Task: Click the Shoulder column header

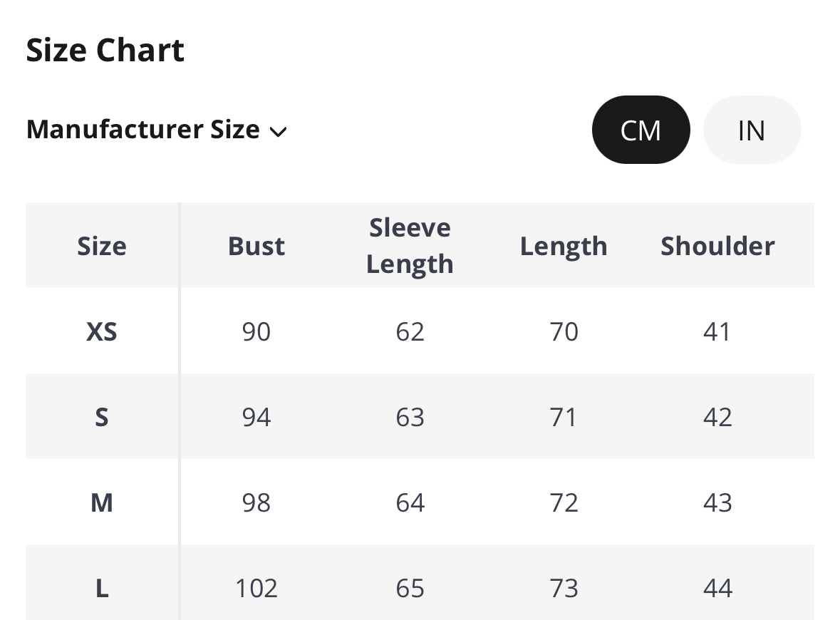Action: pyautogui.click(x=717, y=246)
